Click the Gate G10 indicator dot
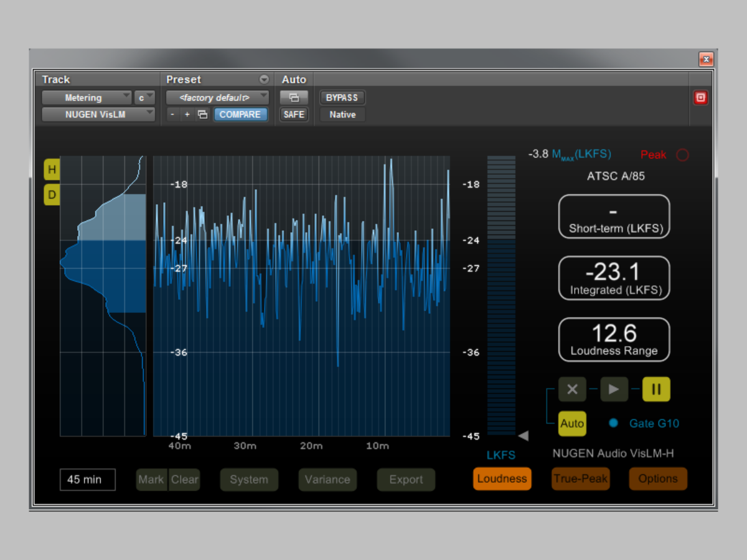Viewport: 747px width, 560px height. click(x=613, y=423)
